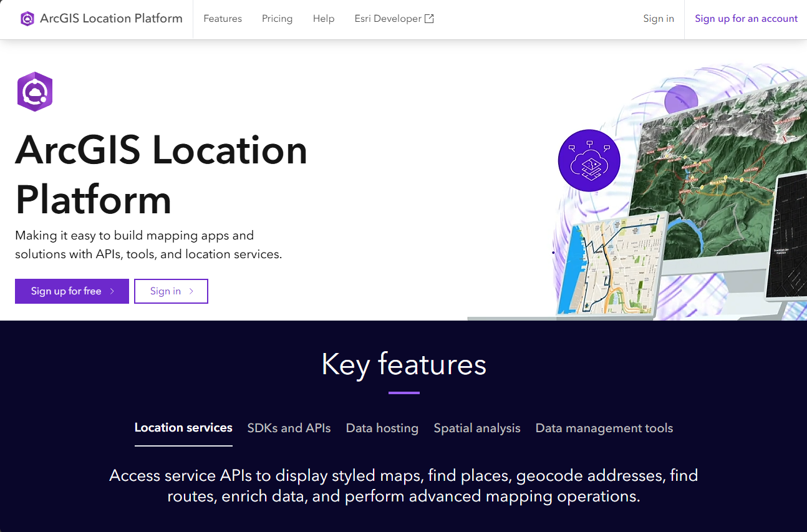Open the Help menu item
The image size is (807, 532).
[324, 19]
